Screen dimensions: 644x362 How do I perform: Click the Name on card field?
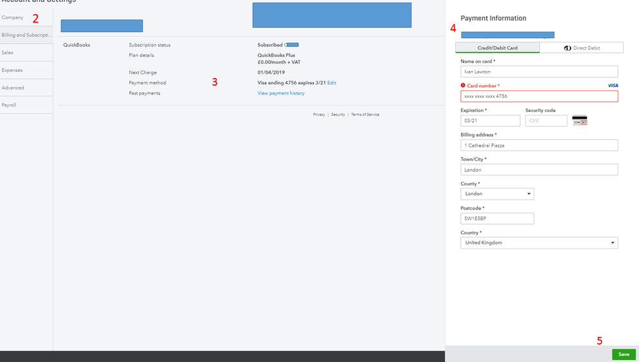click(539, 71)
